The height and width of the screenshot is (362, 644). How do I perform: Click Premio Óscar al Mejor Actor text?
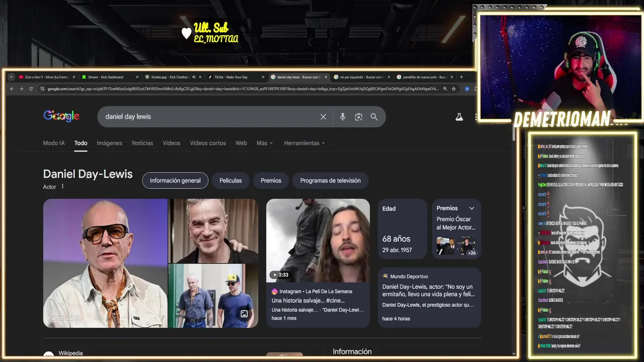455,223
